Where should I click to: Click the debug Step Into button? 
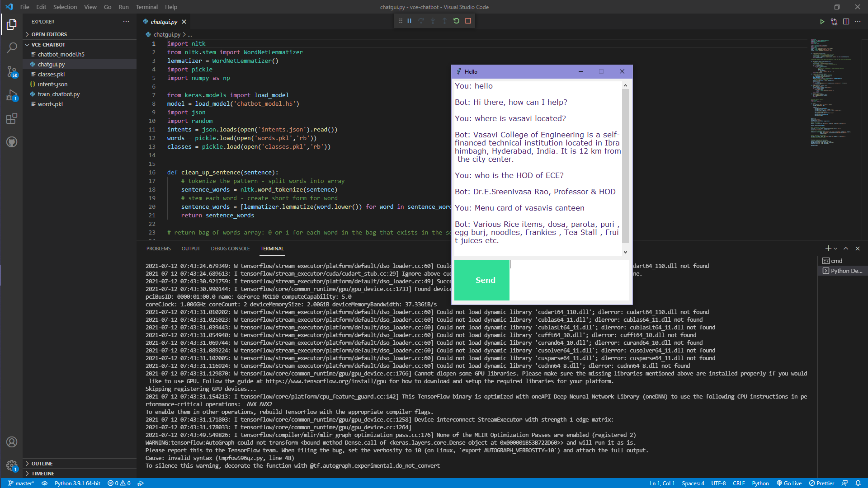tap(433, 21)
